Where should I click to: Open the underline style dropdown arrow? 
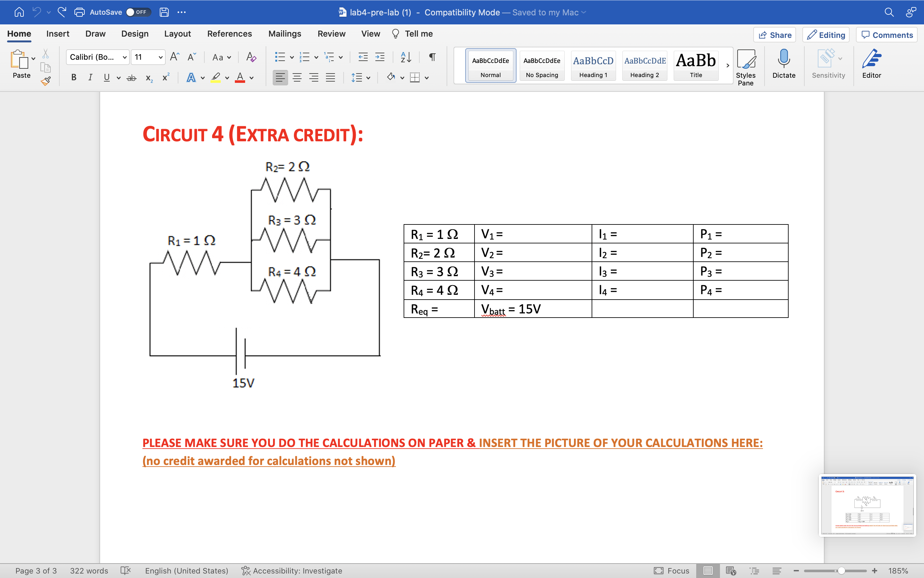tap(119, 78)
